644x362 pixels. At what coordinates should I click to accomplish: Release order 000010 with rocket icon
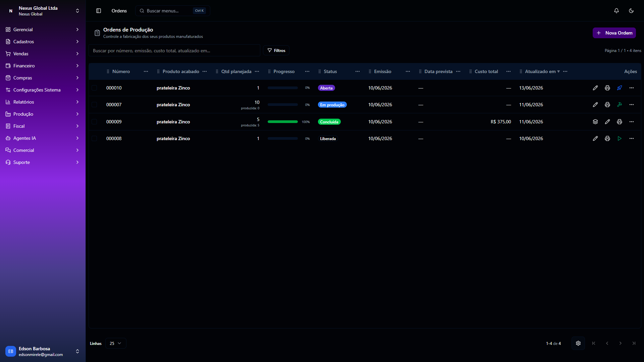(620, 88)
